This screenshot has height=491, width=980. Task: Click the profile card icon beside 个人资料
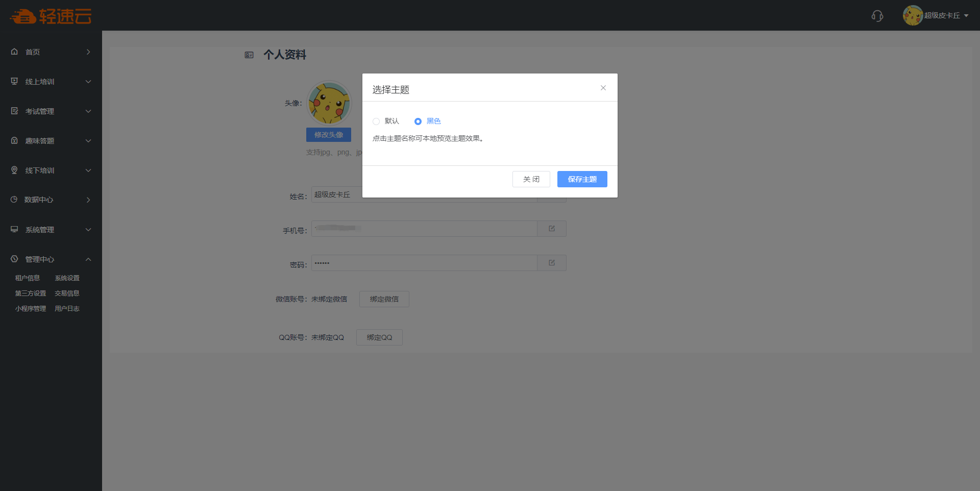[x=249, y=55]
